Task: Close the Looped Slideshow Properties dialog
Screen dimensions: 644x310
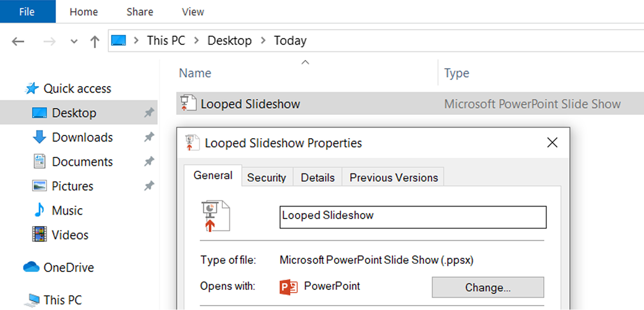Action: (552, 143)
